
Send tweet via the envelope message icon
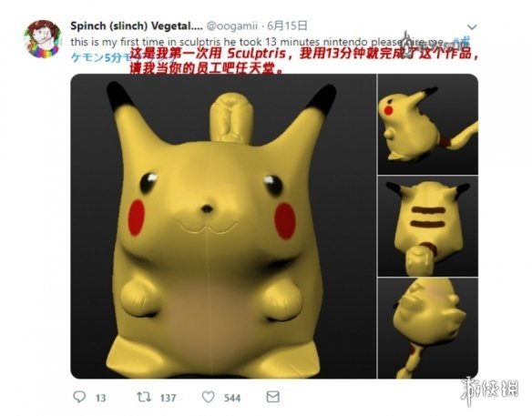click(272, 397)
